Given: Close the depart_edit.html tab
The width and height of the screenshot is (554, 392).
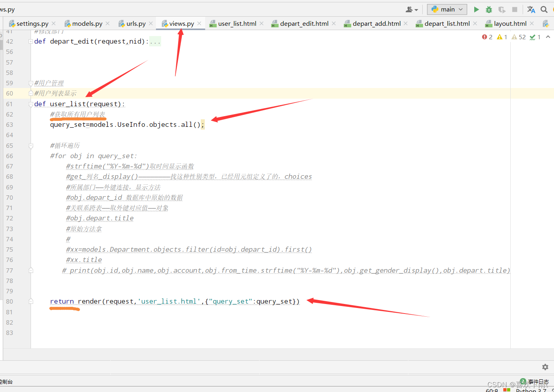Looking at the screenshot, I should coord(334,23).
